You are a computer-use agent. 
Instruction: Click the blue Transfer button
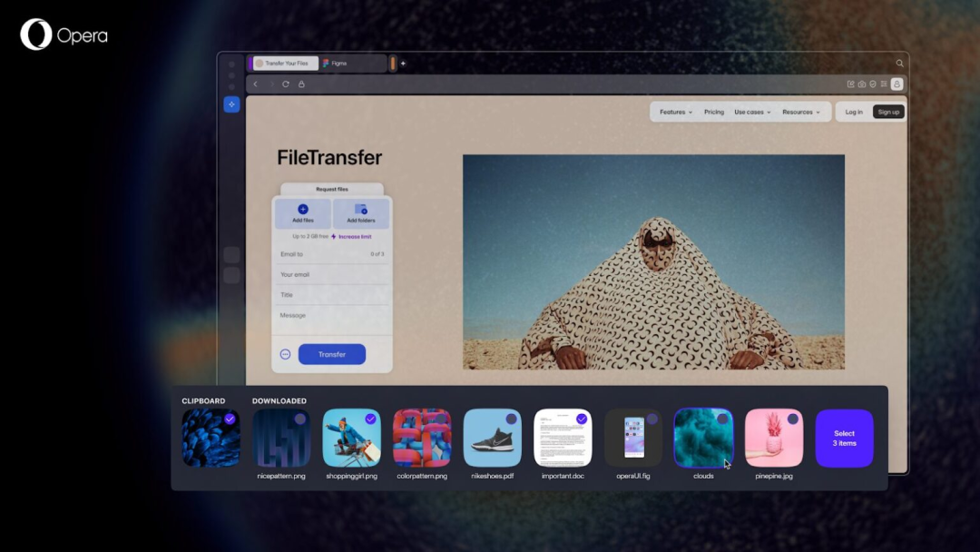332,354
